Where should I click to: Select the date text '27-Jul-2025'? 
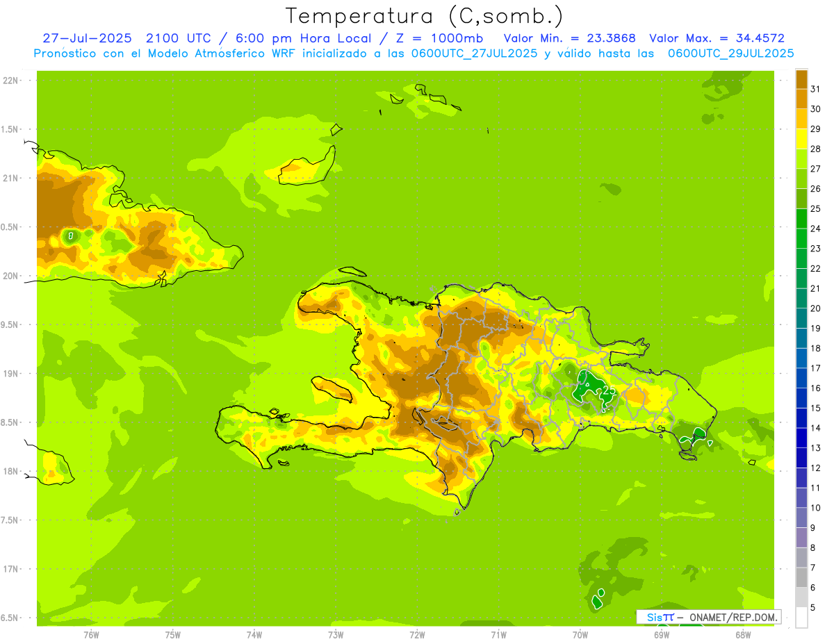tap(87, 38)
